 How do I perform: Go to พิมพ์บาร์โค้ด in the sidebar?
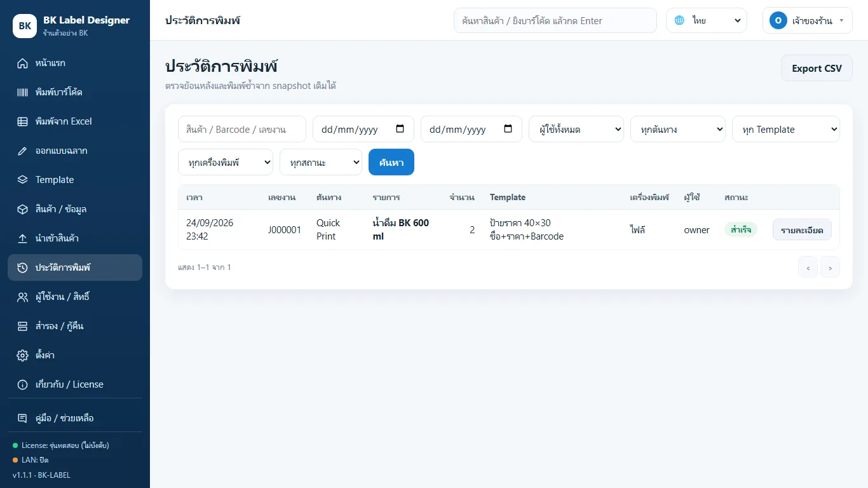click(x=75, y=92)
